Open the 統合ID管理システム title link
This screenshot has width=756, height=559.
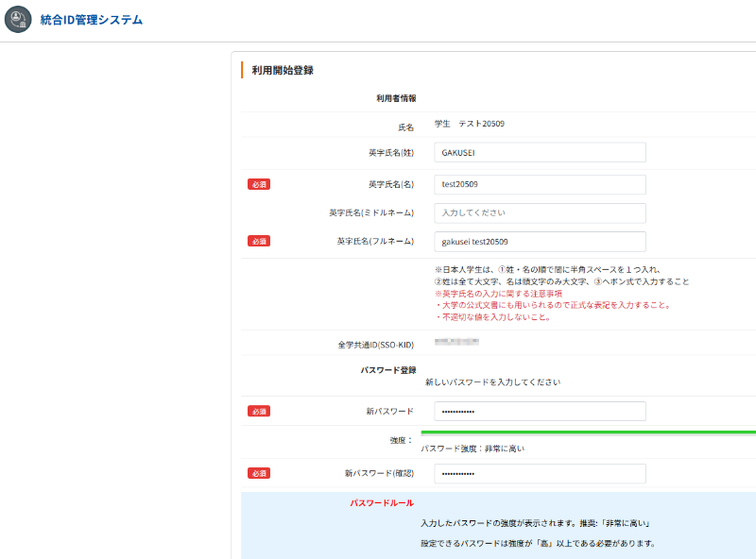(92, 20)
